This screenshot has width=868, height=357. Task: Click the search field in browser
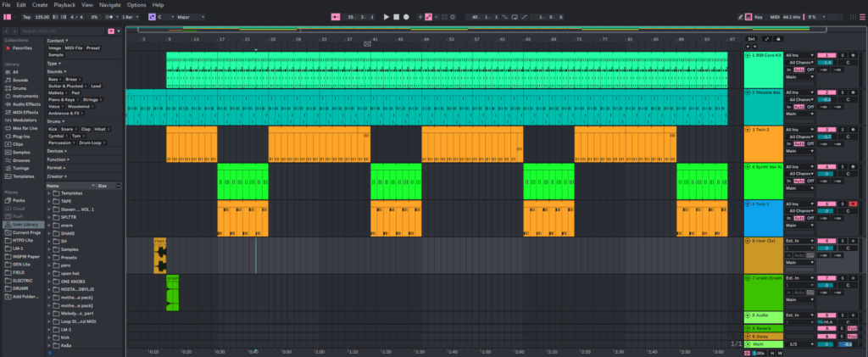coord(59,31)
